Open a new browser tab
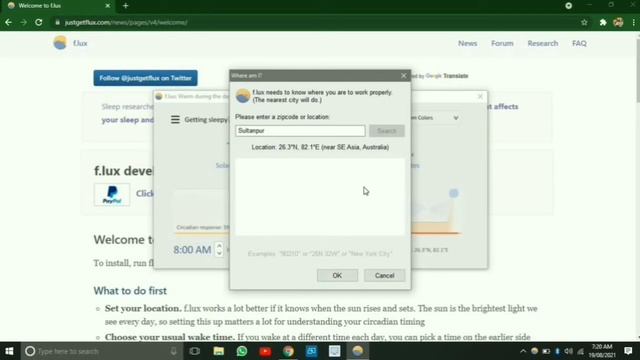Screen dimensions: 640x360 tap(125, 6)
